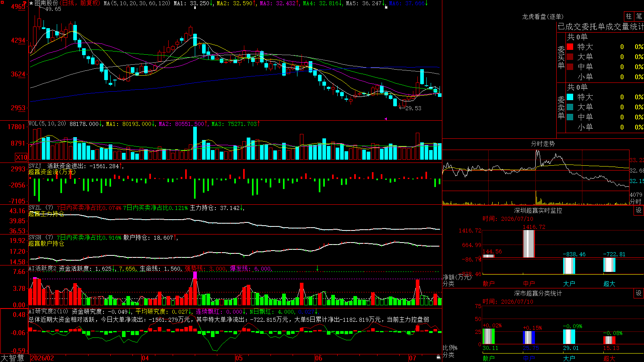Image resolution: width=644 pixels, height=362 pixels.
Task: Click the red 特大 buy-order color swatch
Action: pos(570,47)
